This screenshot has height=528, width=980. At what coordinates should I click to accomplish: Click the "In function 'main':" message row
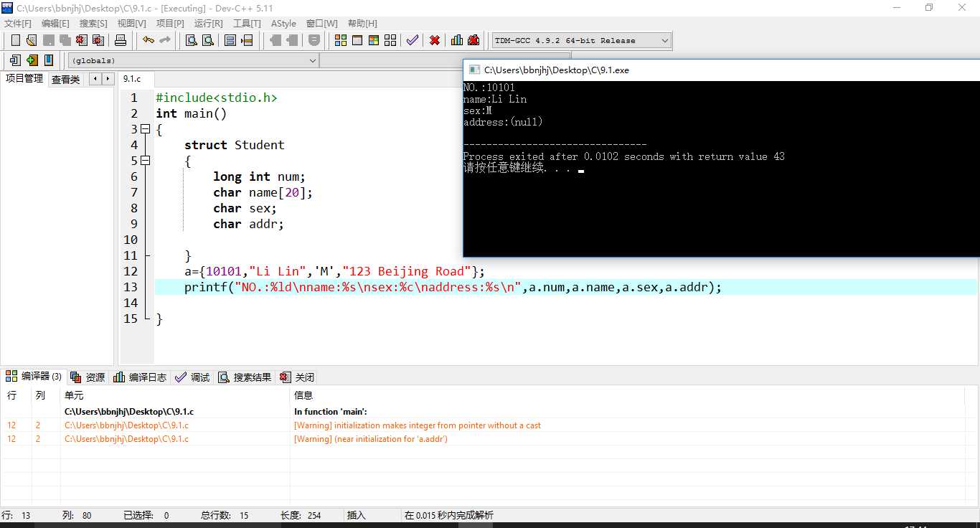pyautogui.click(x=483, y=412)
